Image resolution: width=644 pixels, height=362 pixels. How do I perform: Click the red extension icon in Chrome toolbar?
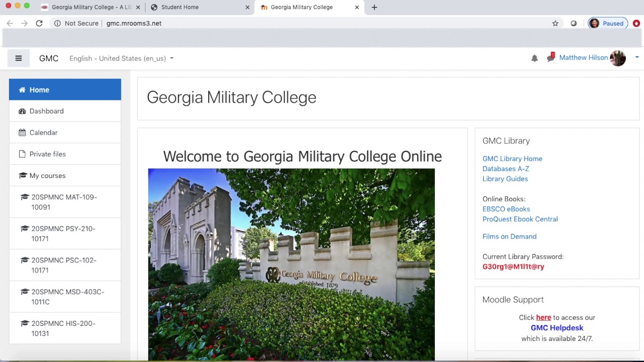636,23
